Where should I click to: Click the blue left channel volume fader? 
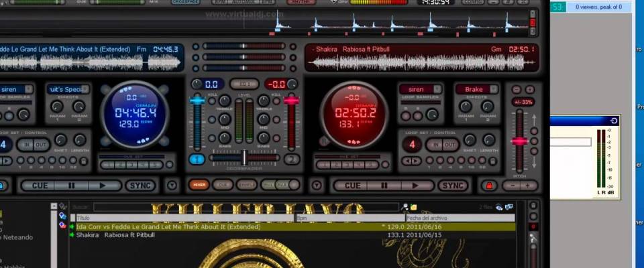point(197,100)
